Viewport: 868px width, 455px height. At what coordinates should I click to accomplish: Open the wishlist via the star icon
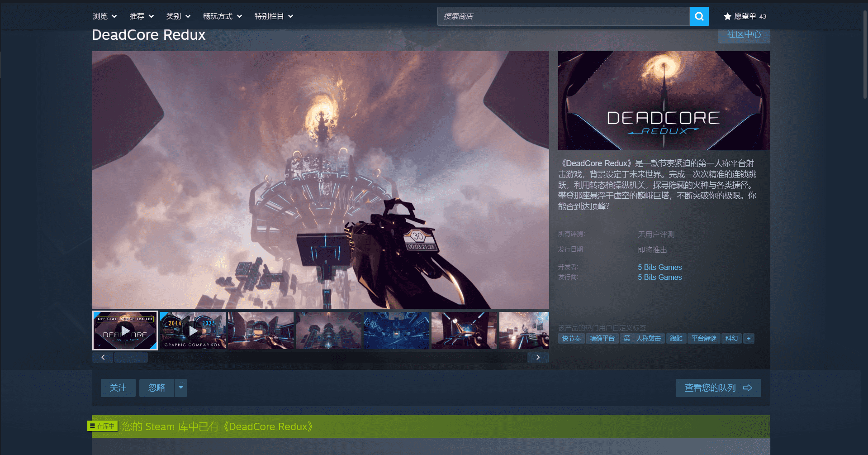point(727,16)
